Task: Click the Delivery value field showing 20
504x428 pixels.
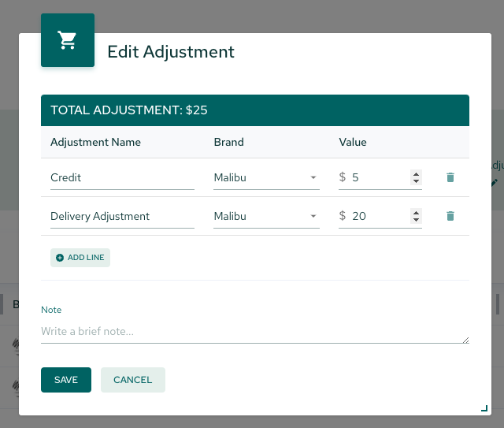Action: pyautogui.click(x=380, y=216)
